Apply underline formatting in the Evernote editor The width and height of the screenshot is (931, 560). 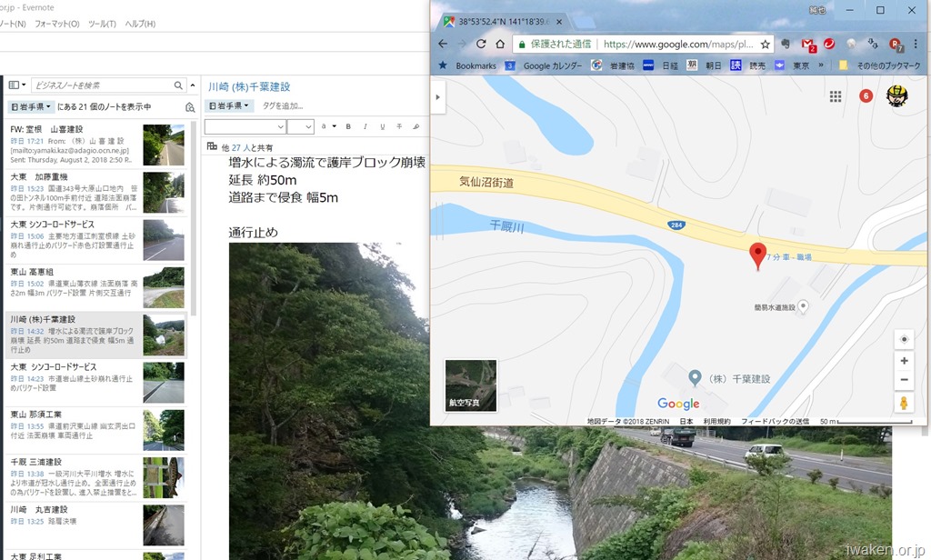383,126
